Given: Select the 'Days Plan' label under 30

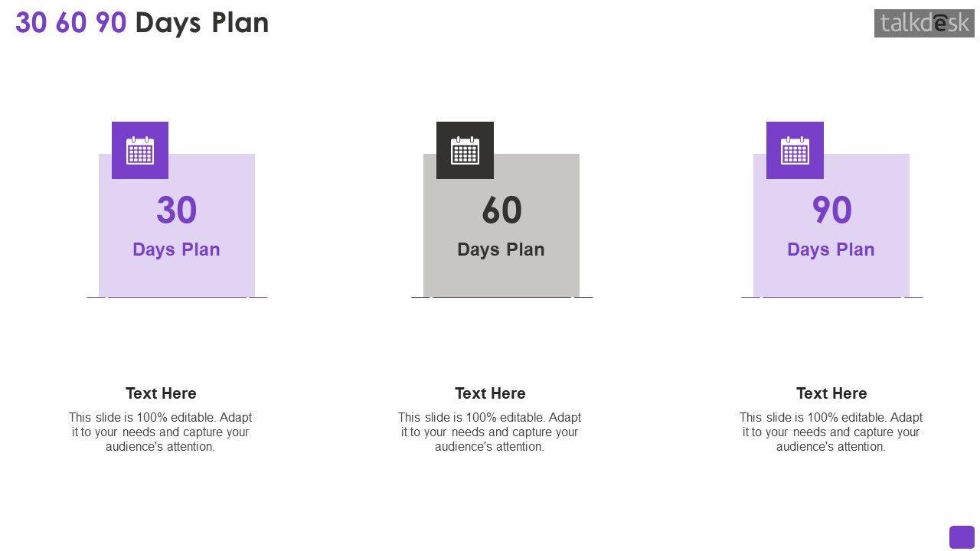Looking at the screenshot, I should (176, 249).
